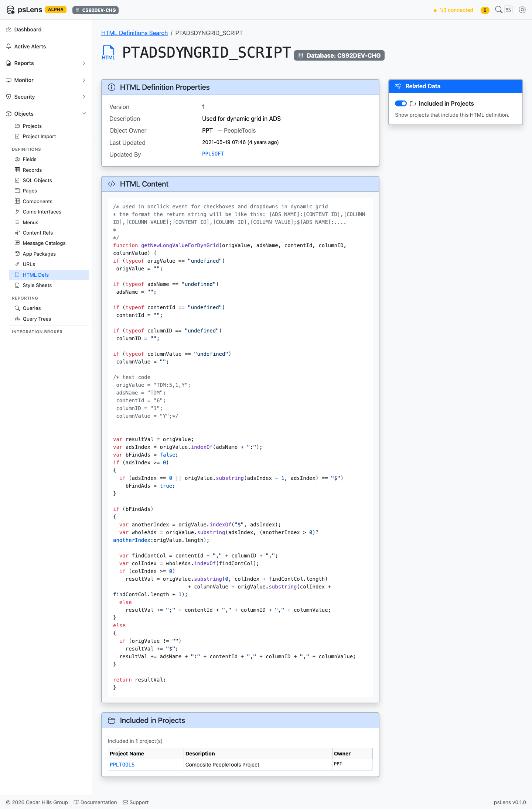Click the yellow 5 notifications badge
532x809 pixels.
pos(485,10)
